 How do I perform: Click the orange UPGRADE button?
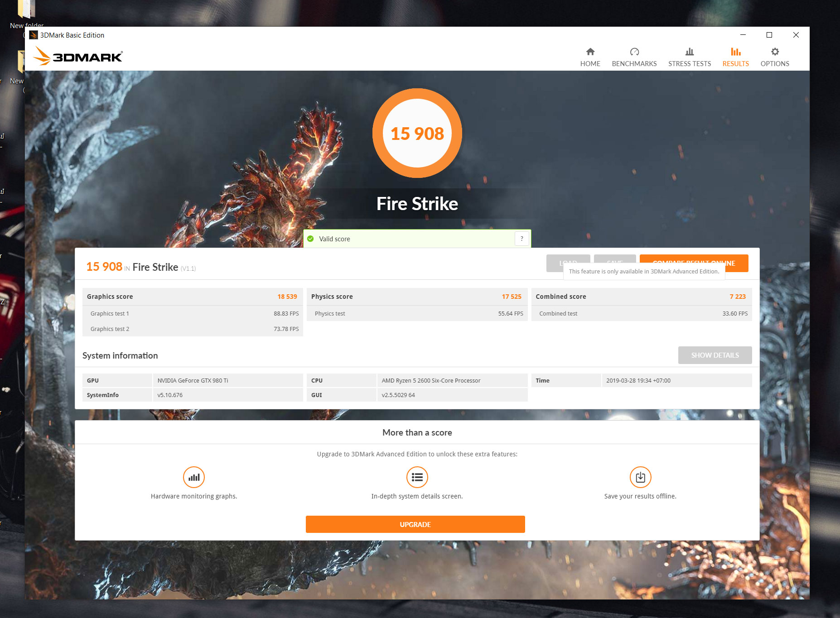coord(415,524)
